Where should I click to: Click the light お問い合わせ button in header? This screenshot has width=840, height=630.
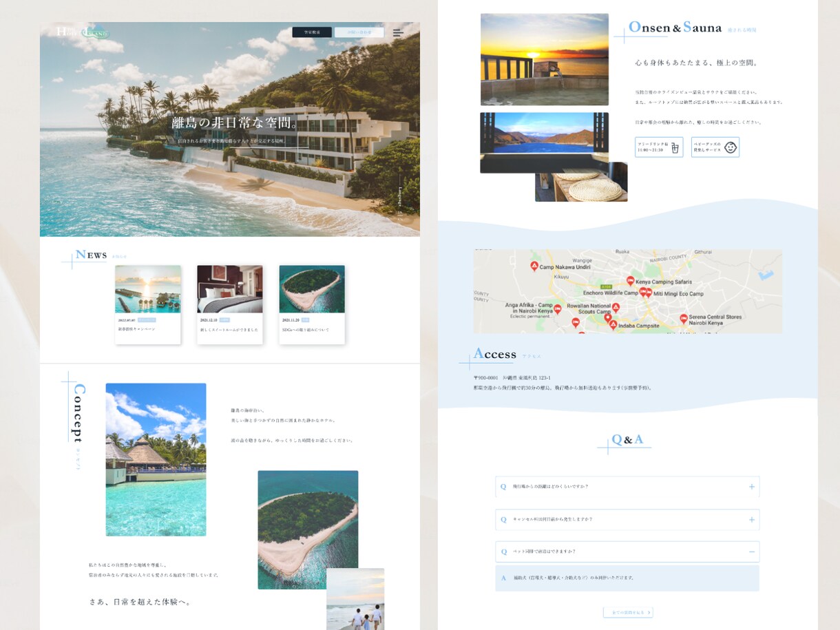coord(359,32)
